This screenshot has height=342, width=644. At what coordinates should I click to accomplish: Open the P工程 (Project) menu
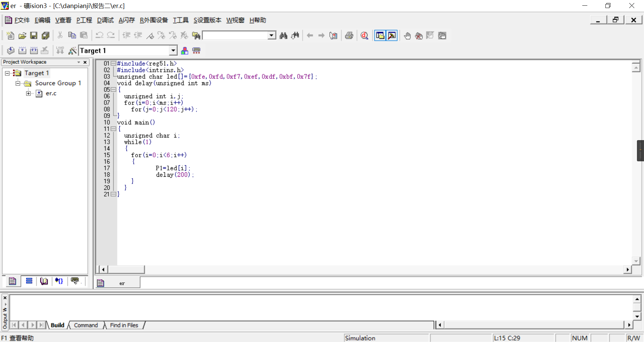coord(84,20)
